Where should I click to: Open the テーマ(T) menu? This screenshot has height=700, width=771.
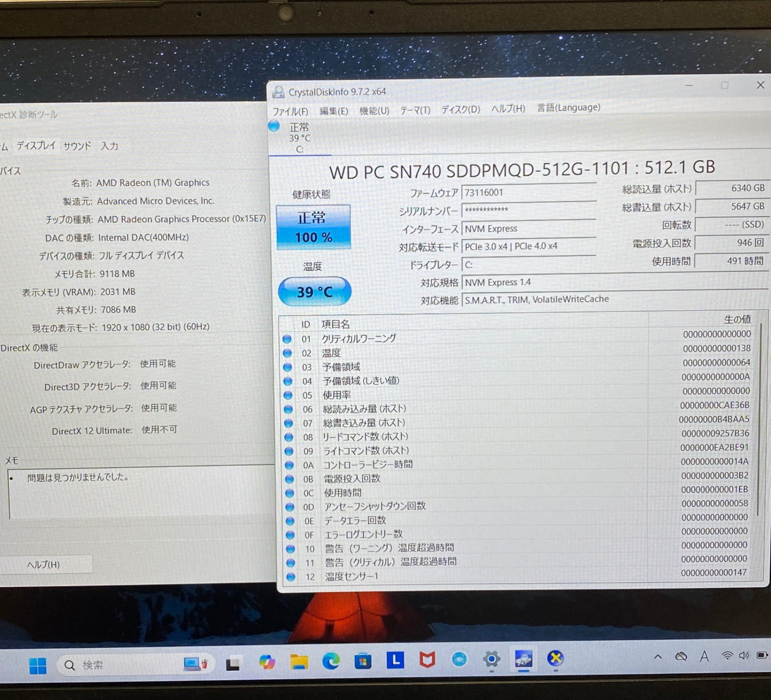[x=416, y=110]
